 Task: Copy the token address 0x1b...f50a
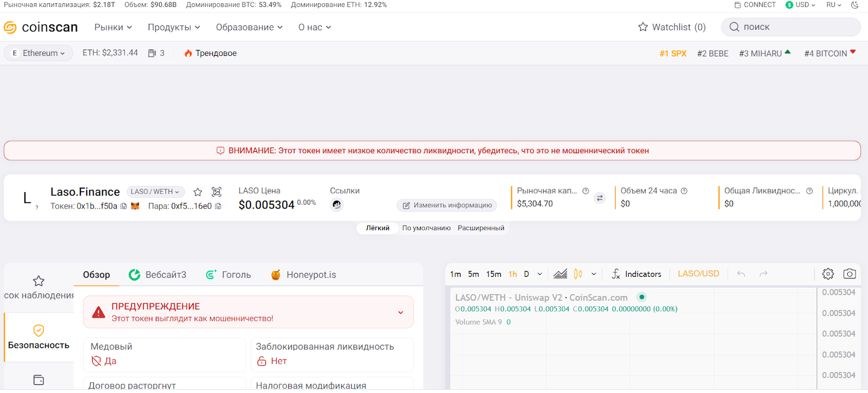coord(124,206)
